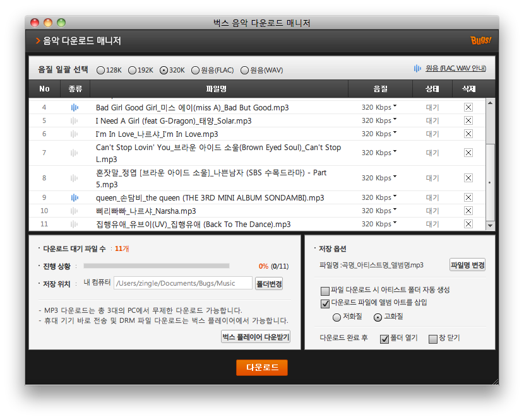The height and width of the screenshot is (420, 524).
Task: Remove 집행유애 track with X icon
Action: click(x=468, y=224)
